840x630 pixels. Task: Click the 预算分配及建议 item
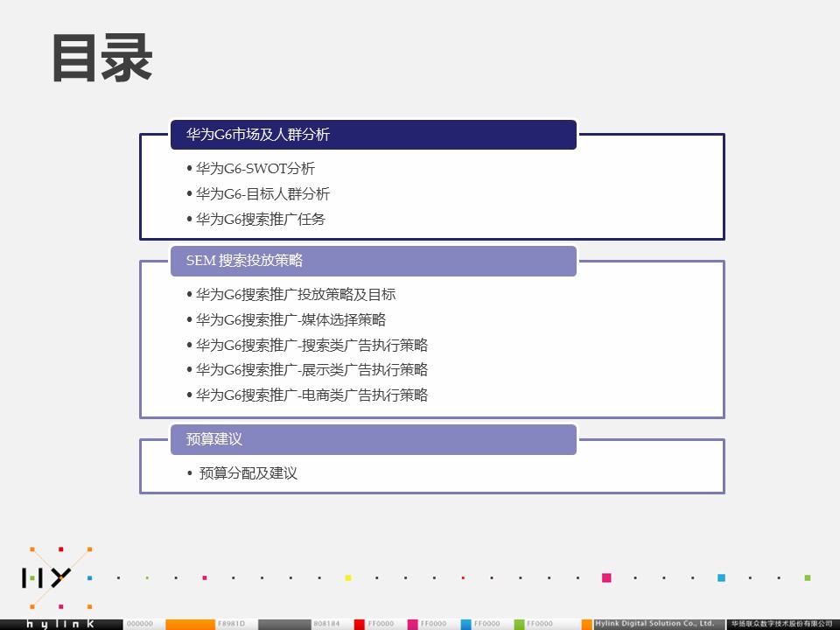[248, 473]
